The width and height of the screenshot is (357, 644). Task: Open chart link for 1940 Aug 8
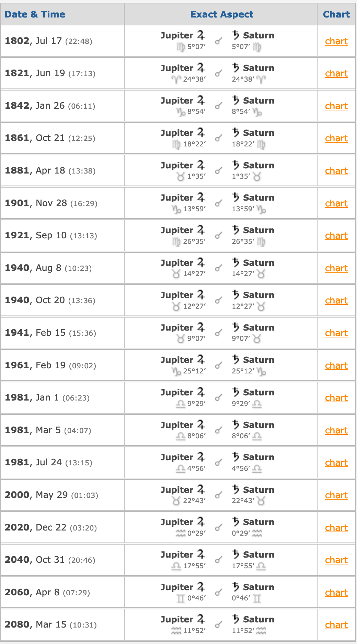click(336, 268)
